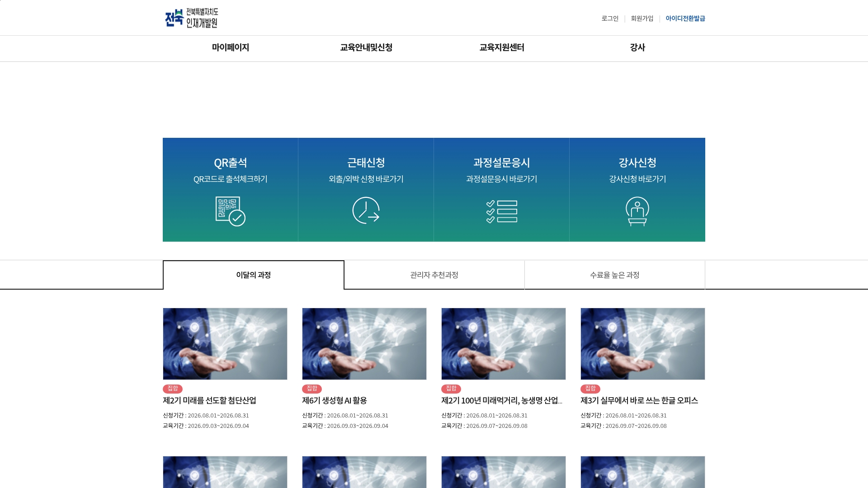Click the 근태신청 heading
The width and height of the screenshot is (868, 488).
coord(366,163)
